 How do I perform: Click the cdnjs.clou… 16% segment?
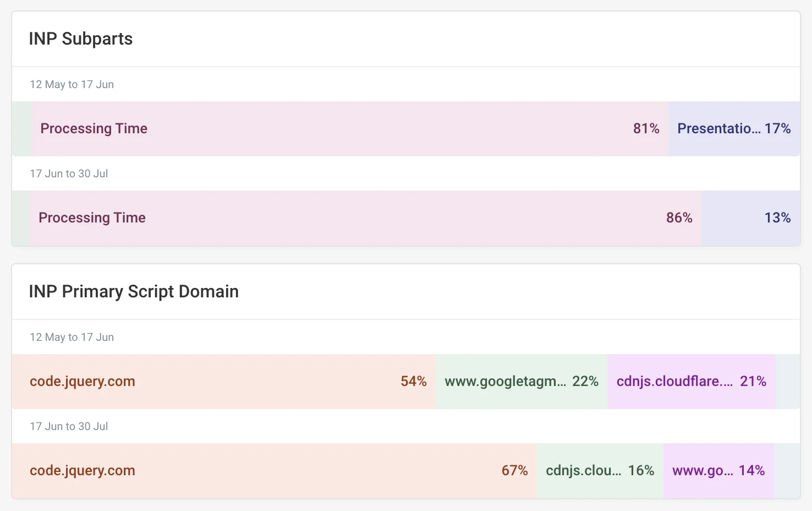600,471
